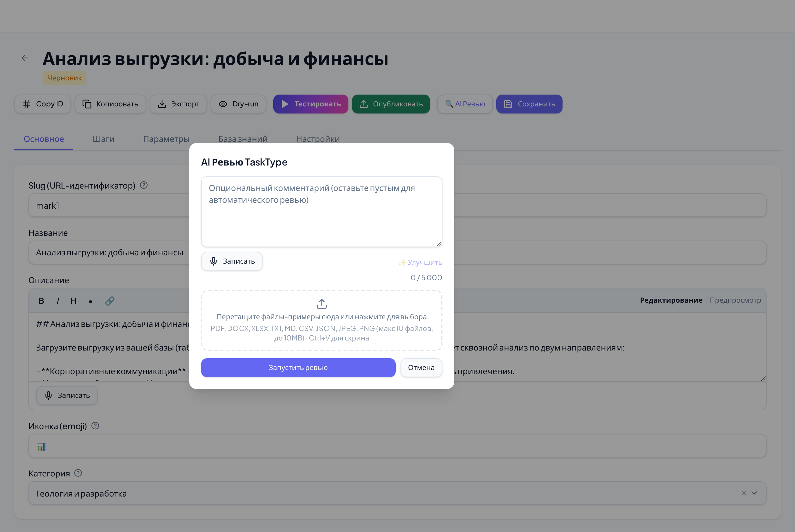This screenshot has height=532, width=795.
Task: Insert heading with the H button
Action: [73, 301]
